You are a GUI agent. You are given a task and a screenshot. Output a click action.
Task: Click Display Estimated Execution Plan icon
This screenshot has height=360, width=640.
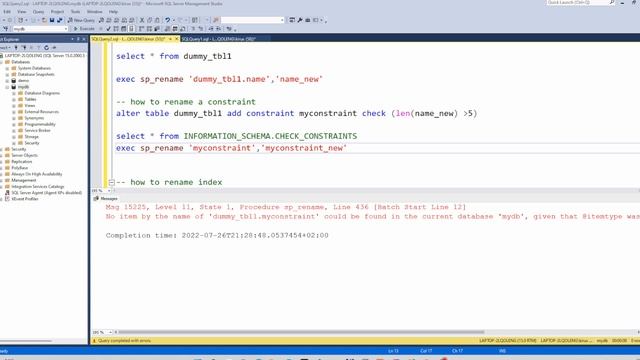click(116, 29)
